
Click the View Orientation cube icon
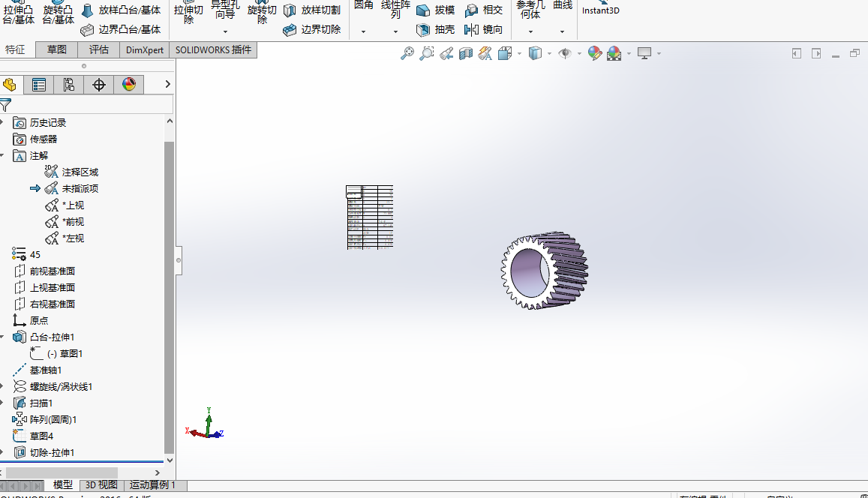505,53
